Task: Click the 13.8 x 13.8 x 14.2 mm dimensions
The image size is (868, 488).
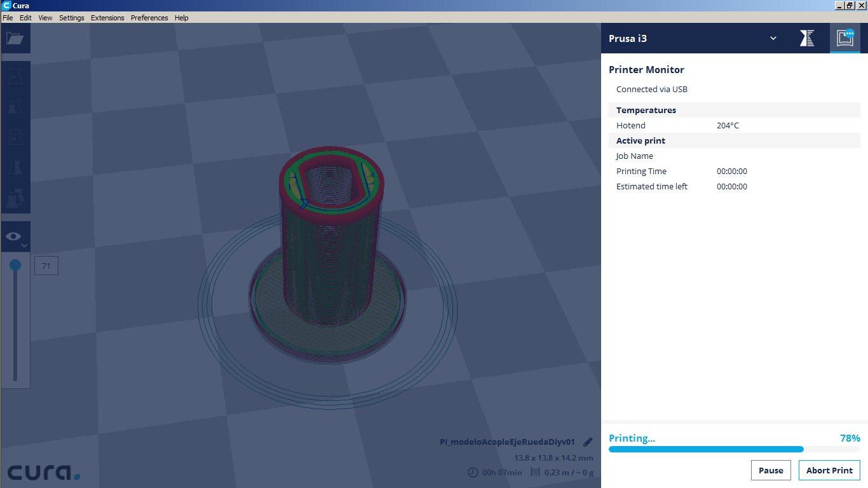Action: 553,457
